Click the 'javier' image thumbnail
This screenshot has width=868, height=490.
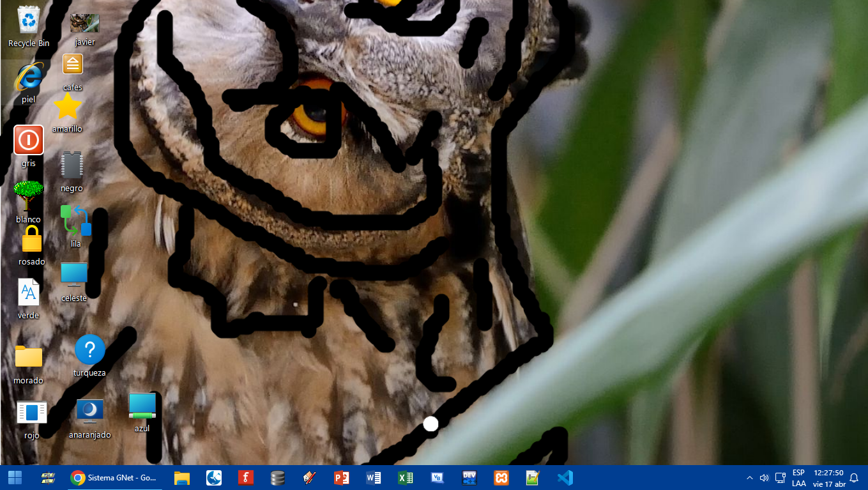(84, 23)
